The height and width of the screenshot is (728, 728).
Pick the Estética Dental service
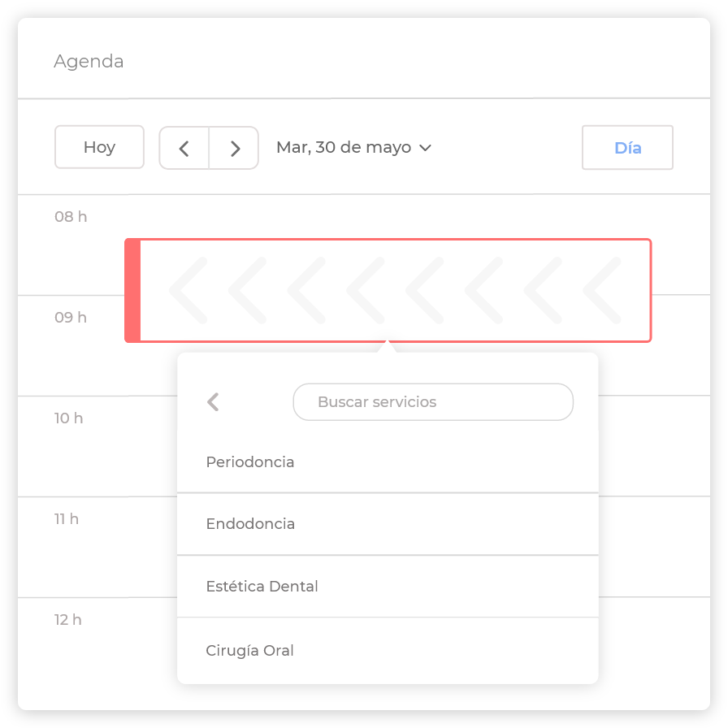(262, 587)
